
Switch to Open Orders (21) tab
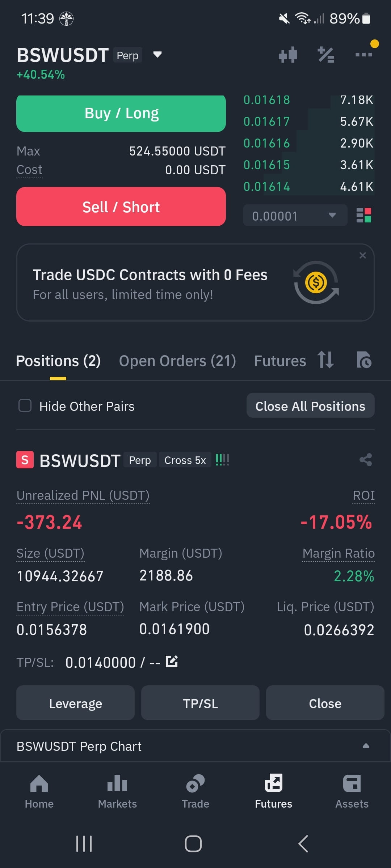pyautogui.click(x=177, y=361)
